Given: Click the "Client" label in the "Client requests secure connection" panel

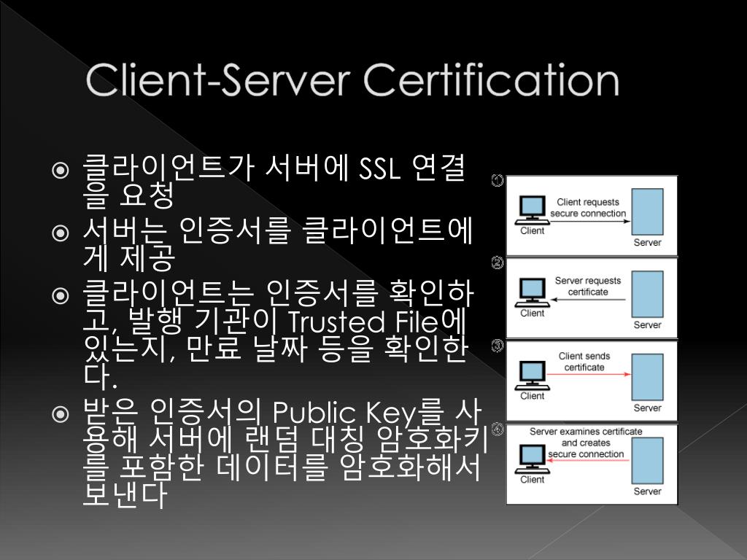Looking at the screenshot, I should [532, 230].
